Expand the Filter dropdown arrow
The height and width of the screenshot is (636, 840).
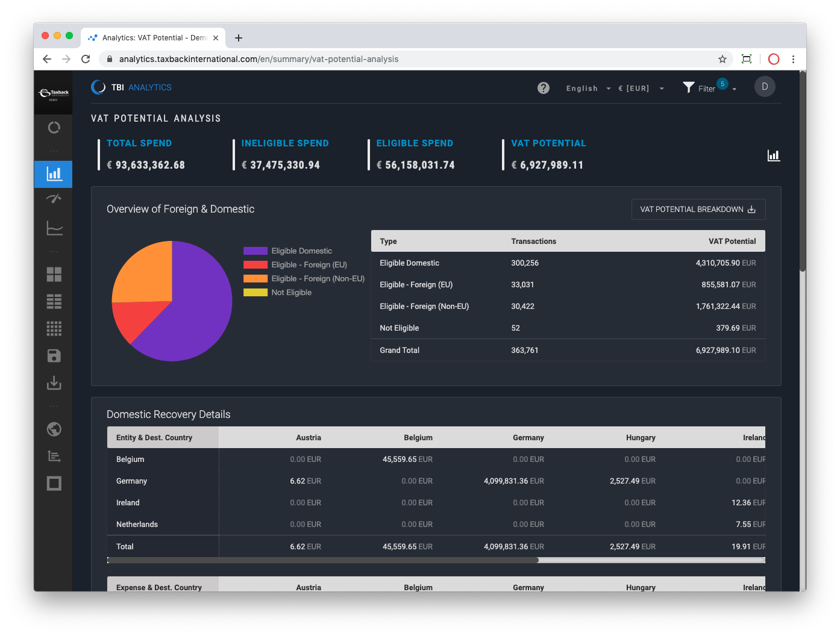[735, 89]
